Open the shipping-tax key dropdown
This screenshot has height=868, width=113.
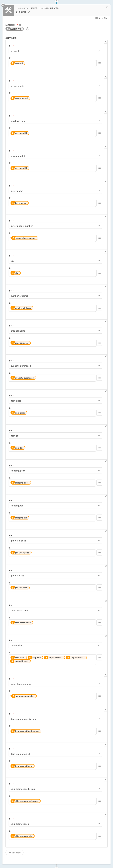pos(55,506)
